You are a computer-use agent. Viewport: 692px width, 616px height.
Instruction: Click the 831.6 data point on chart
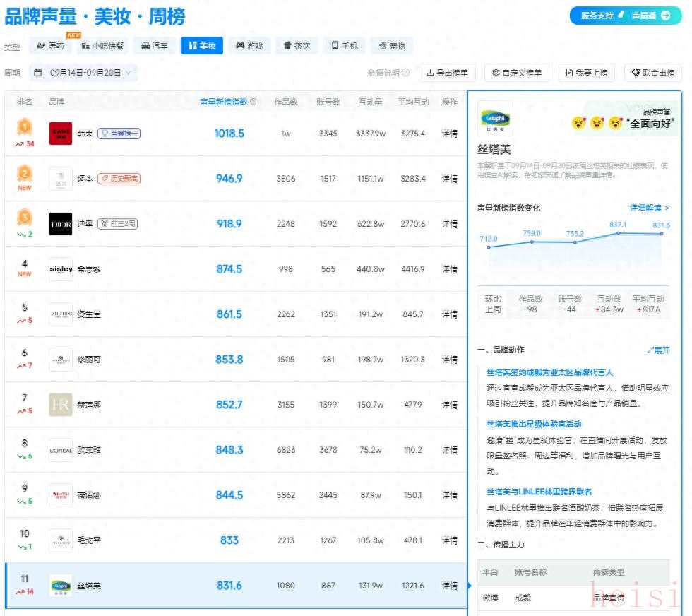[x=662, y=234]
